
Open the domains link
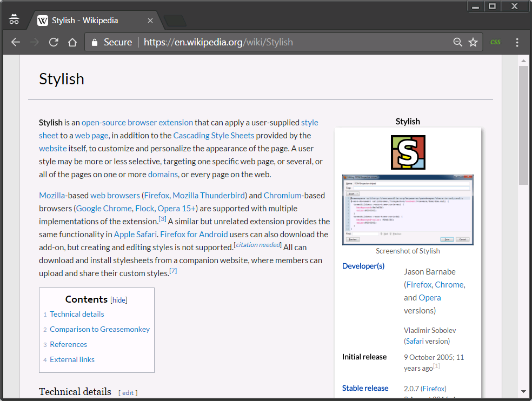pyautogui.click(x=163, y=175)
